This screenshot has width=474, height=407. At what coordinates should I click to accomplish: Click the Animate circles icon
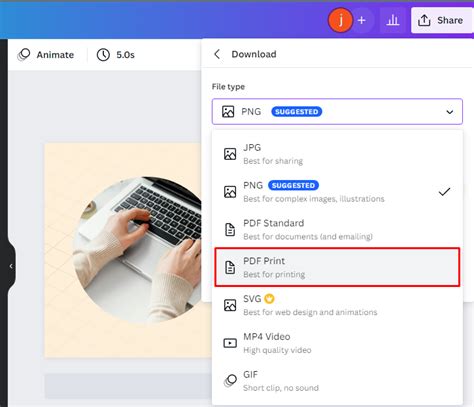point(24,55)
